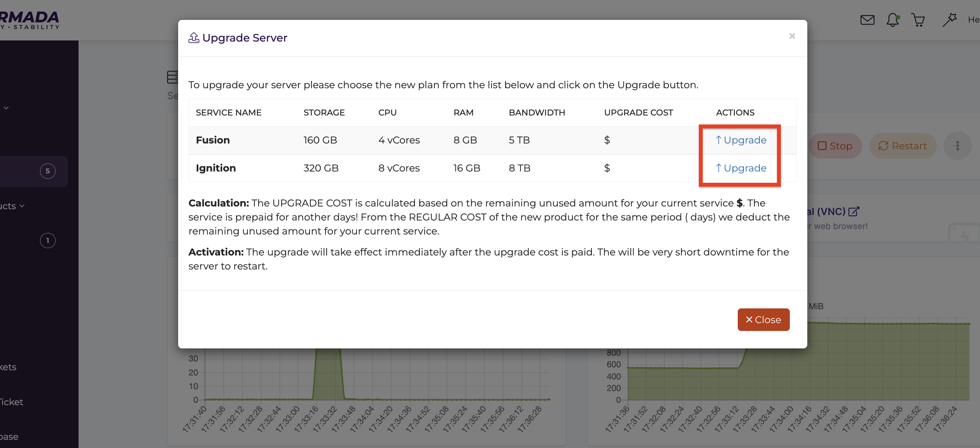This screenshot has width=980, height=448.
Task: Open the shopping cart icon
Action: [918, 20]
